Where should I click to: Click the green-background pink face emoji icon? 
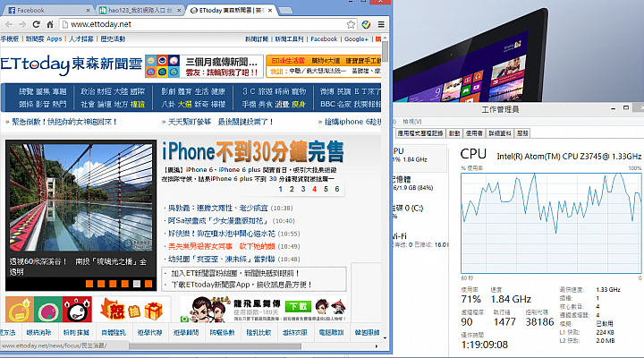[48, 310]
